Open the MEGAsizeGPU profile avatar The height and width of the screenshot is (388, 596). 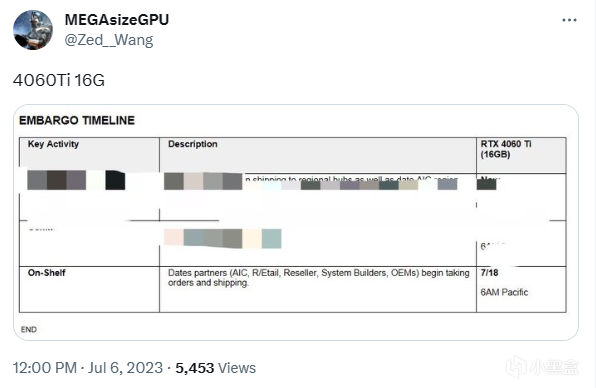[33, 30]
